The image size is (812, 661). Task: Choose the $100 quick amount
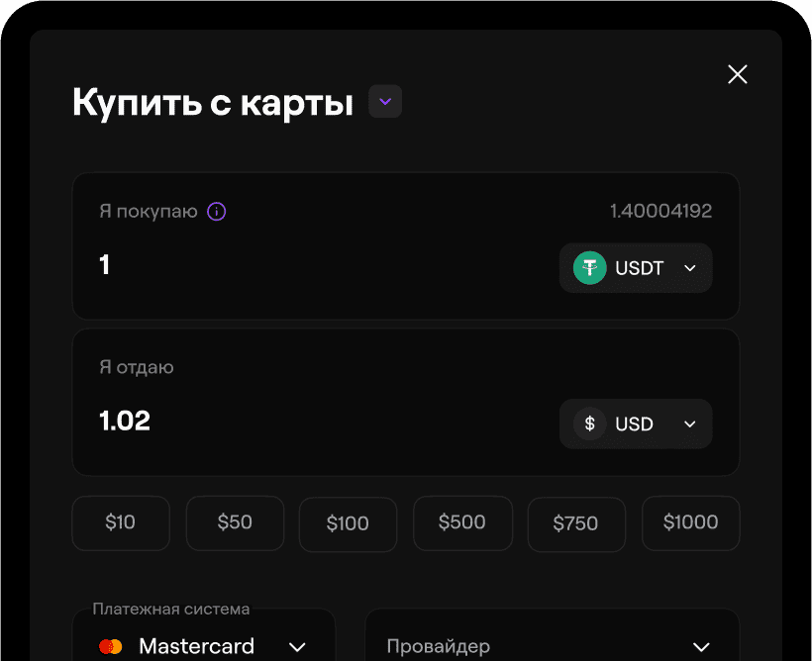(x=348, y=523)
